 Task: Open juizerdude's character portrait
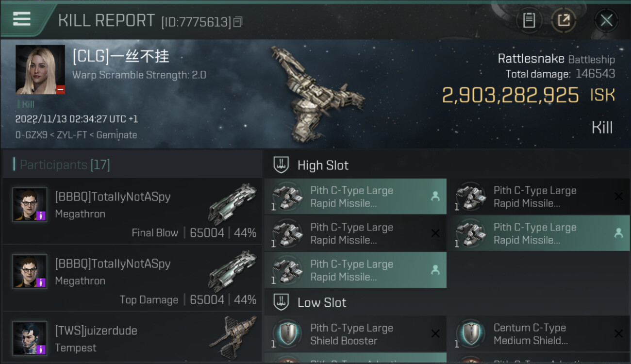(30, 338)
